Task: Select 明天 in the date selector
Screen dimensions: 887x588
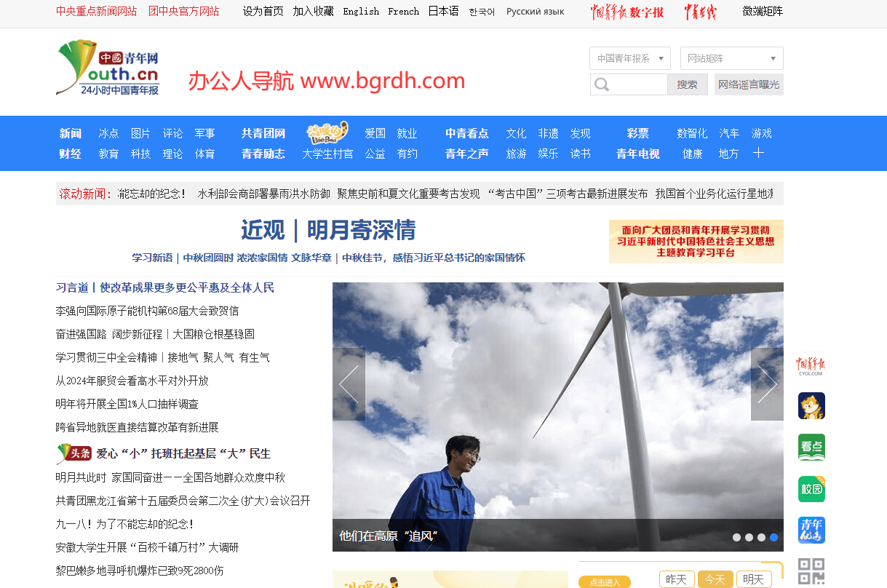Action: (753, 579)
